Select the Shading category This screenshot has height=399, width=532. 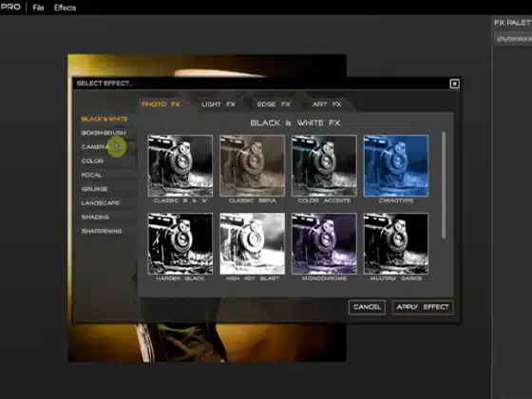95,218
